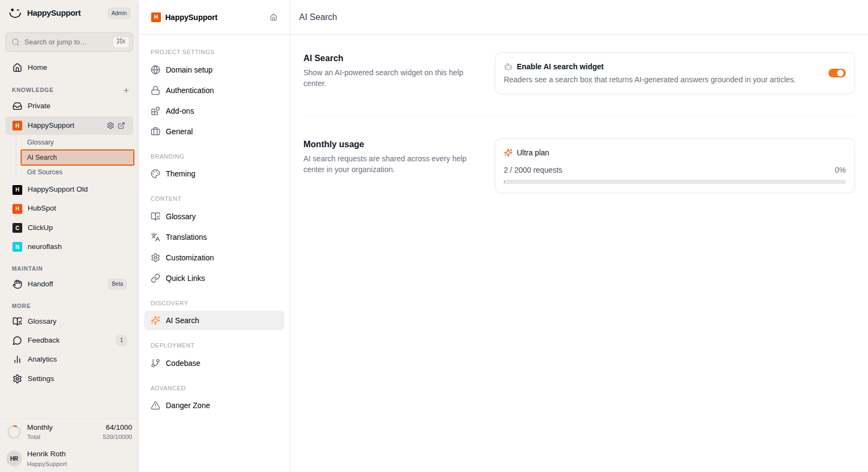Open HappySupport Old project
The width and height of the screenshot is (868, 472).
[x=69, y=189]
